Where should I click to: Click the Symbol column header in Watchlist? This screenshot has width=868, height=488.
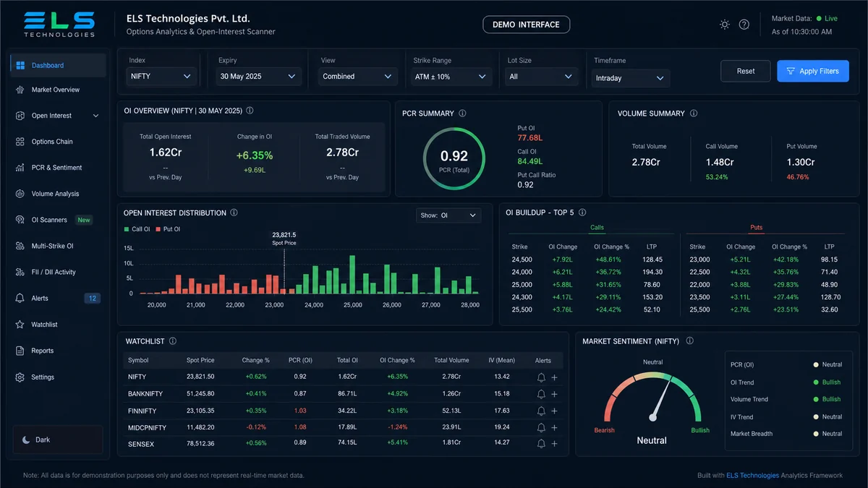point(138,360)
